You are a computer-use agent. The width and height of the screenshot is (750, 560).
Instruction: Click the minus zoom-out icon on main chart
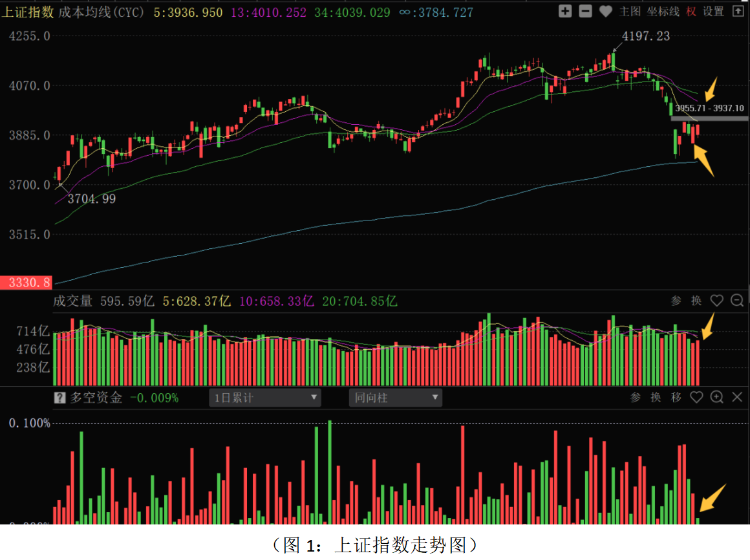585,11
